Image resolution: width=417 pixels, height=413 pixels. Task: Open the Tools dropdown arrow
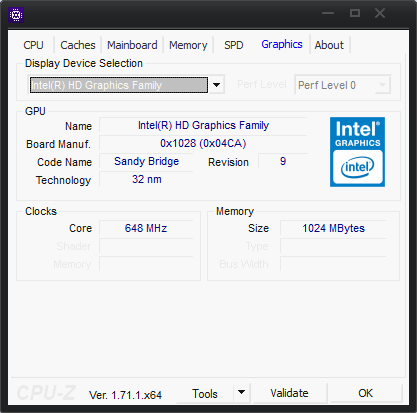pyautogui.click(x=241, y=393)
